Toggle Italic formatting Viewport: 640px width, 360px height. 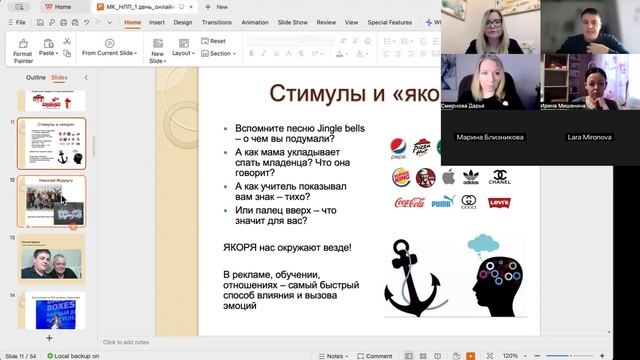[x=264, y=53]
